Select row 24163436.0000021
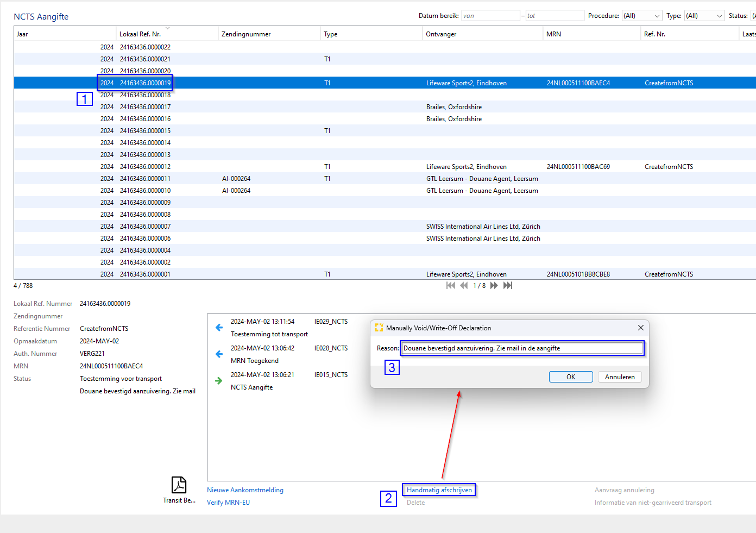The height and width of the screenshot is (533, 756). (385, 59)
